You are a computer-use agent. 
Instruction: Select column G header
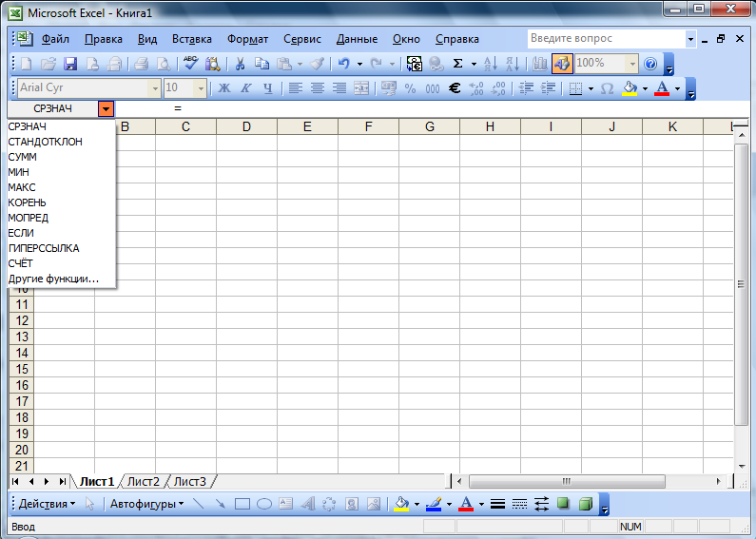click(x=429, y=126)
